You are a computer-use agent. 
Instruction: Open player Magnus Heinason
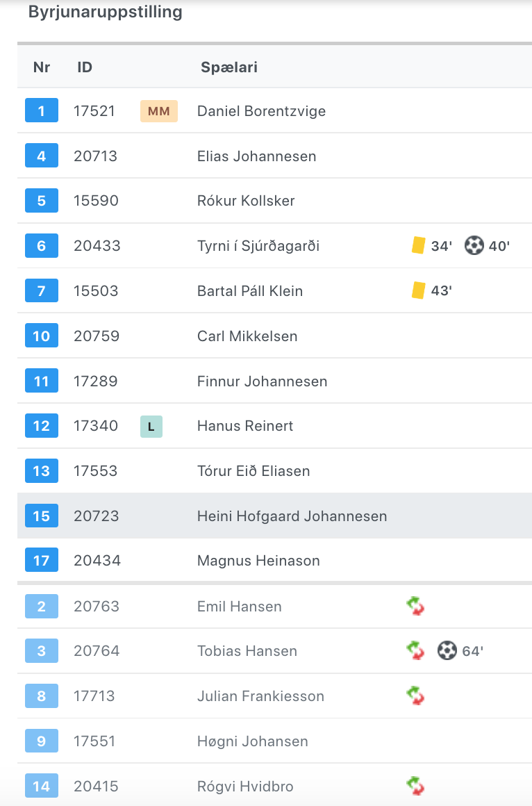point(258,561)
